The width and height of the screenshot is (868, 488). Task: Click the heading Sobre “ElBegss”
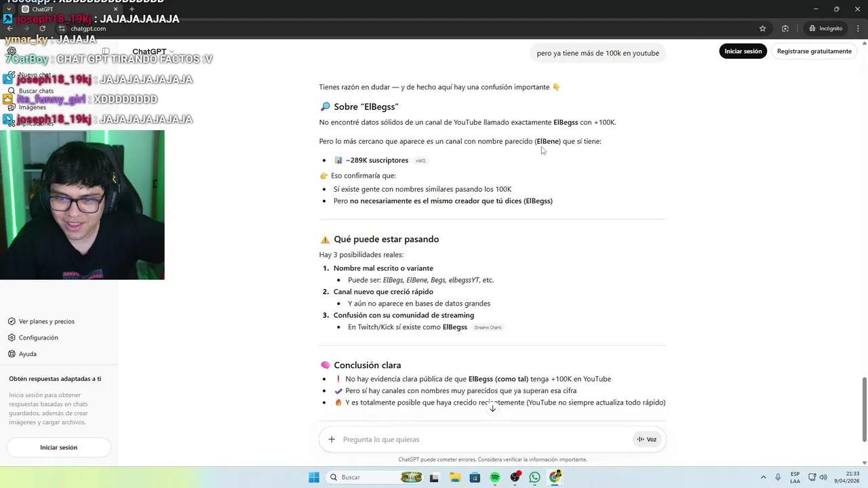(x=366, y=106)
